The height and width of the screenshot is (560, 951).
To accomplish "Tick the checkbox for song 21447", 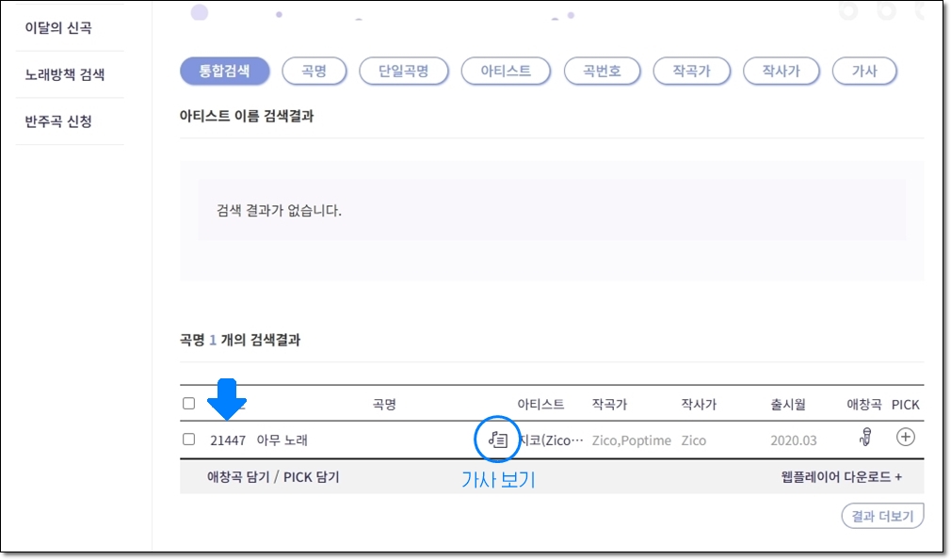I will click(x=189, y=440).
